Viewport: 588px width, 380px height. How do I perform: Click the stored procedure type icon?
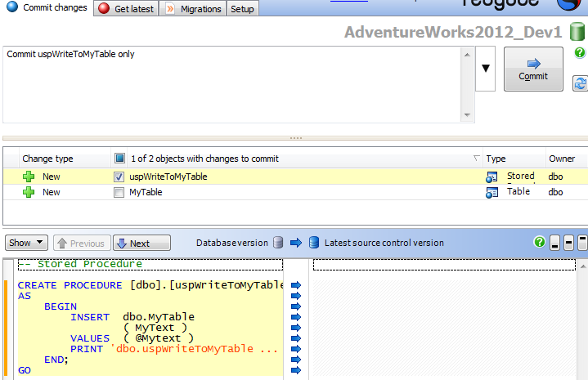click(x=491, y=177)
